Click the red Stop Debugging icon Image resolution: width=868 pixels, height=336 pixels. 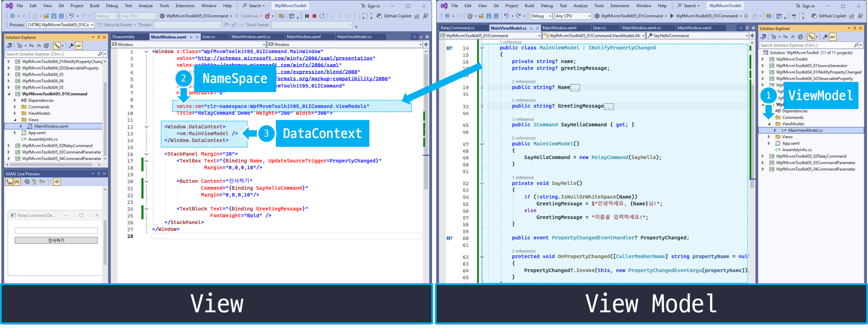coord(314,16)
